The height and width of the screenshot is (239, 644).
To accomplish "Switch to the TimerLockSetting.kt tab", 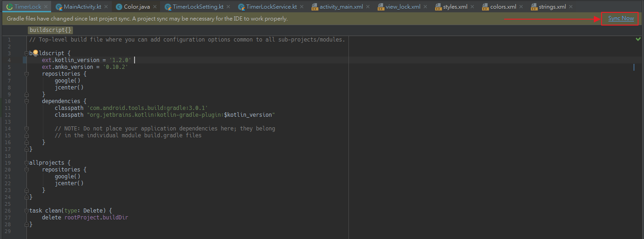I will pyautogui.click(x=197, y=7).
